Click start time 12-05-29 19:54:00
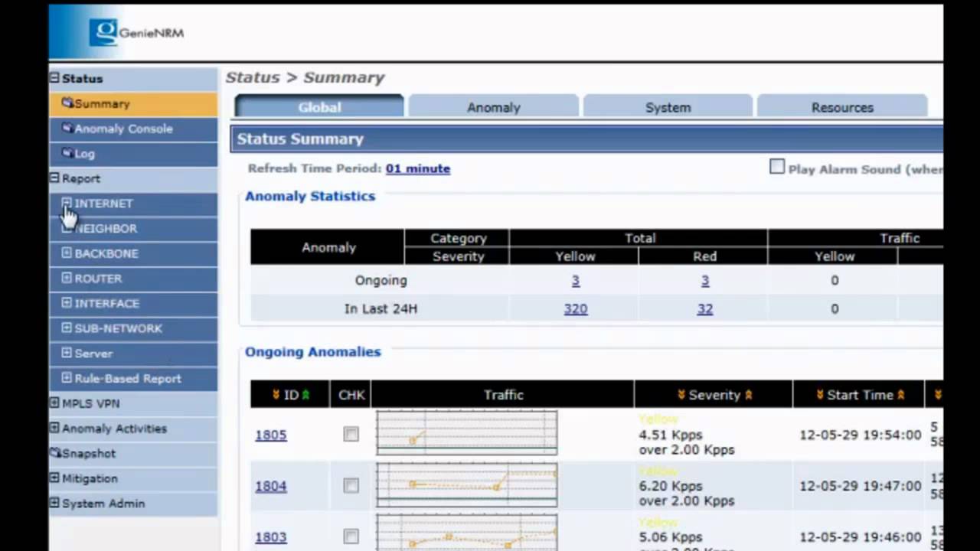The height and width of the screenshot is (551, 980). [x=861, y=435]
